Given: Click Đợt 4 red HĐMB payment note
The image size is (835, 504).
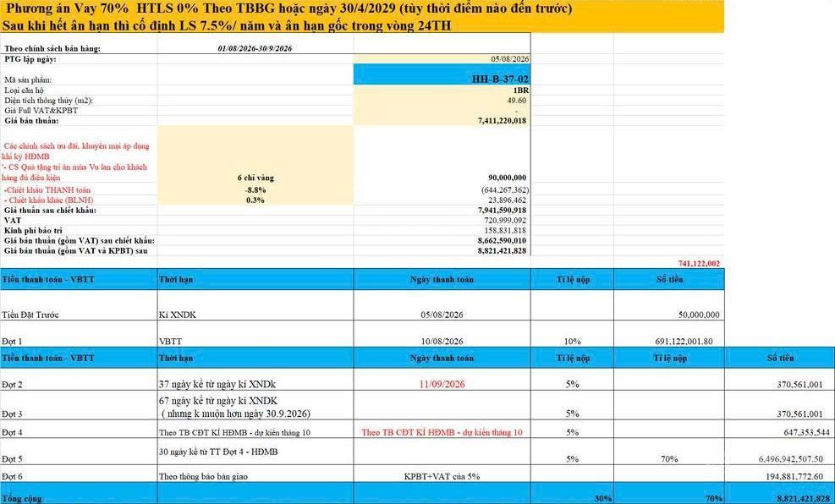Looking at the screenshot, I should point(442,432).
